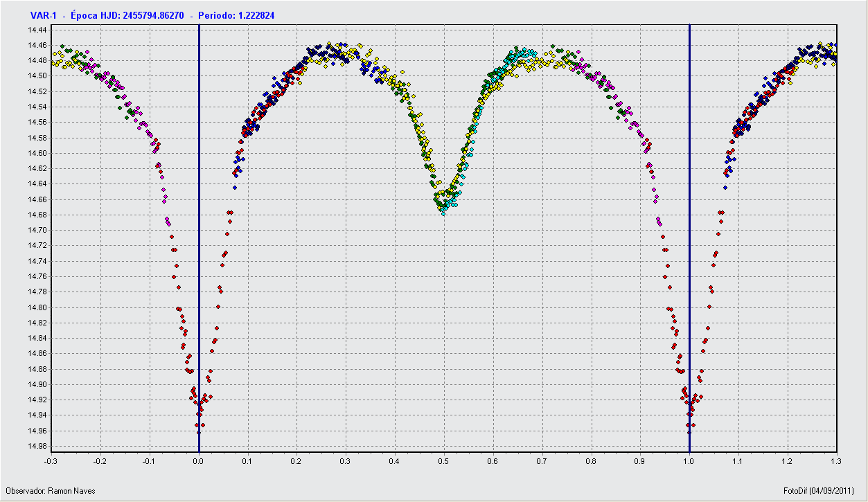868x502 pixels.
Task: Click the VAR-1 title text
Action: tap(43, 15)
